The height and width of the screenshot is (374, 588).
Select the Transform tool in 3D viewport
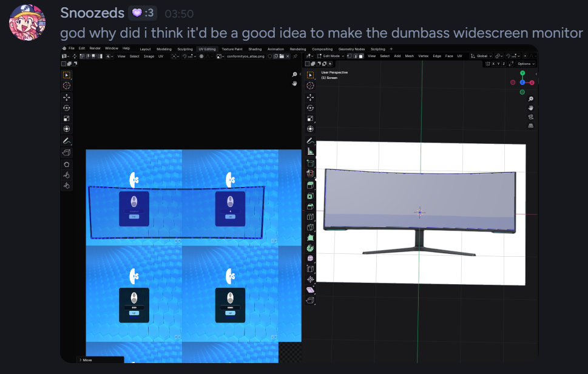[x=310, y=129]
